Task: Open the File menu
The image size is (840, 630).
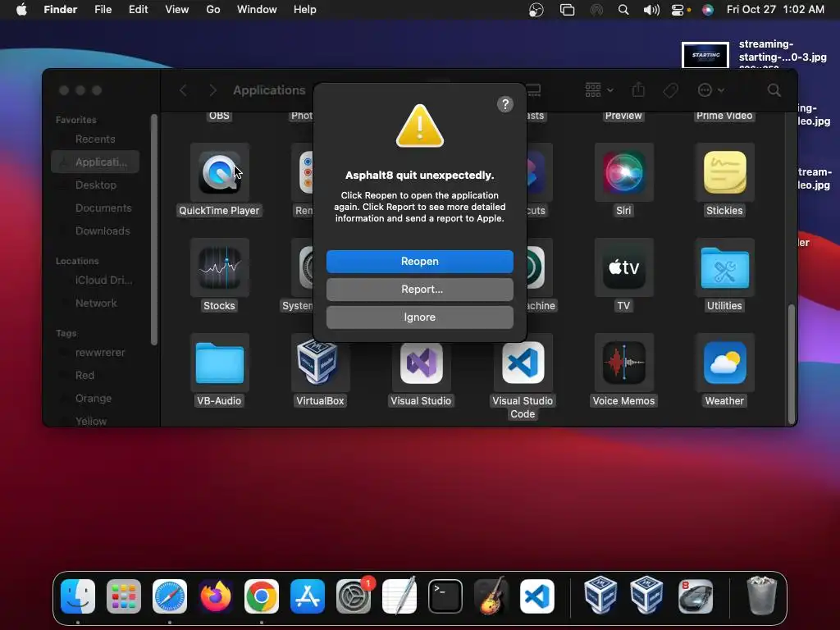Action: point(103,10)
